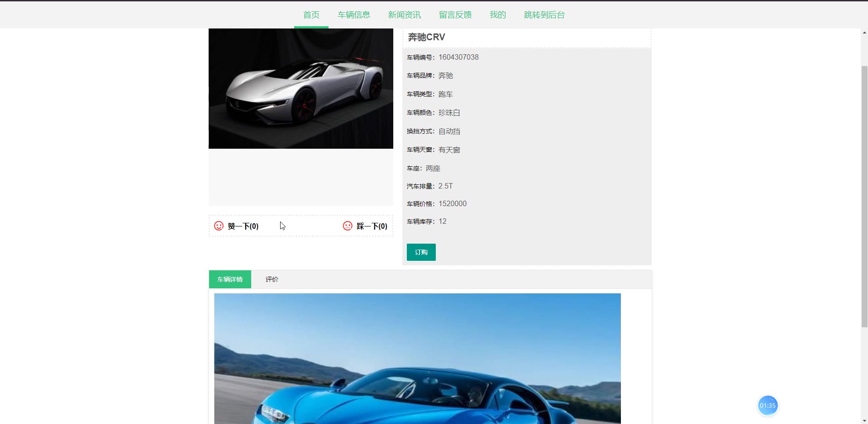Click 跳转到后台 navigation link
This screenshot has height=424, width=868.
pos(544,15)
